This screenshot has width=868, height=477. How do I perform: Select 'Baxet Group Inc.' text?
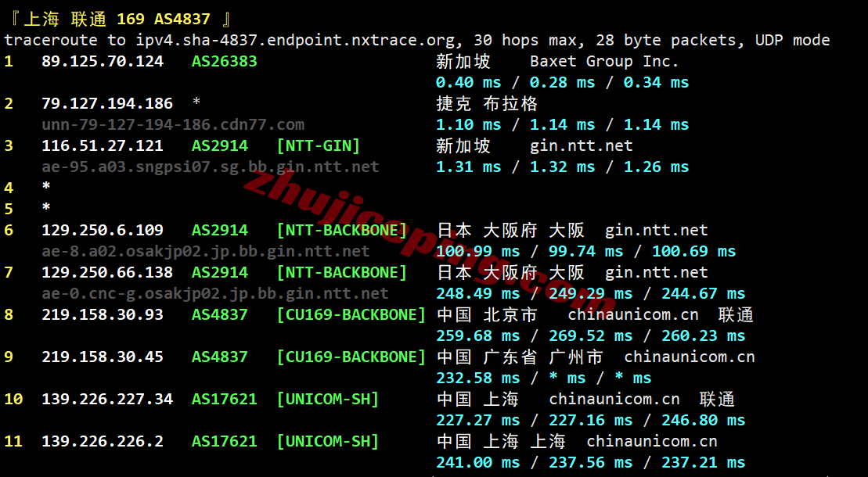(604, 61)
